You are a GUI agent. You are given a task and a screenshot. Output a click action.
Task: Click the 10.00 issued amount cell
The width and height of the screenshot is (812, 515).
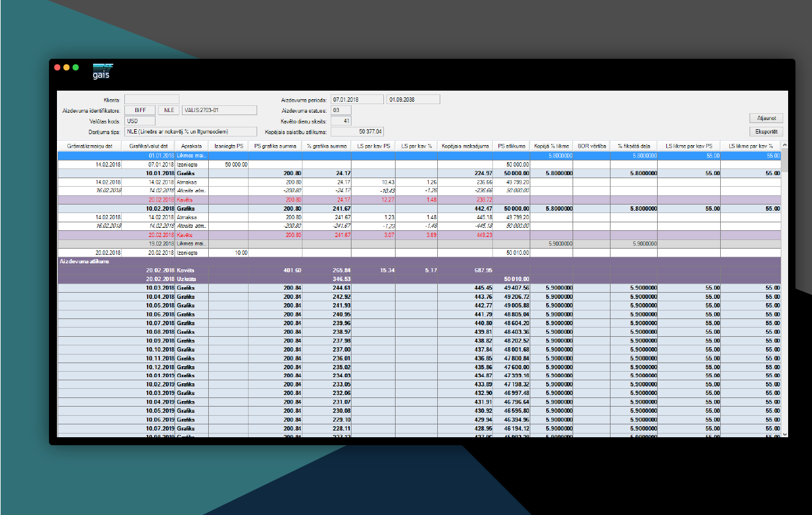click(228, 252)
